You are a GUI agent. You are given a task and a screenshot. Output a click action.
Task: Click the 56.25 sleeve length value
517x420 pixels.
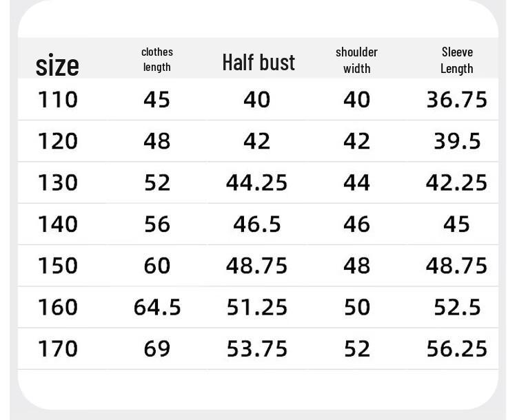tap(456, 348)
